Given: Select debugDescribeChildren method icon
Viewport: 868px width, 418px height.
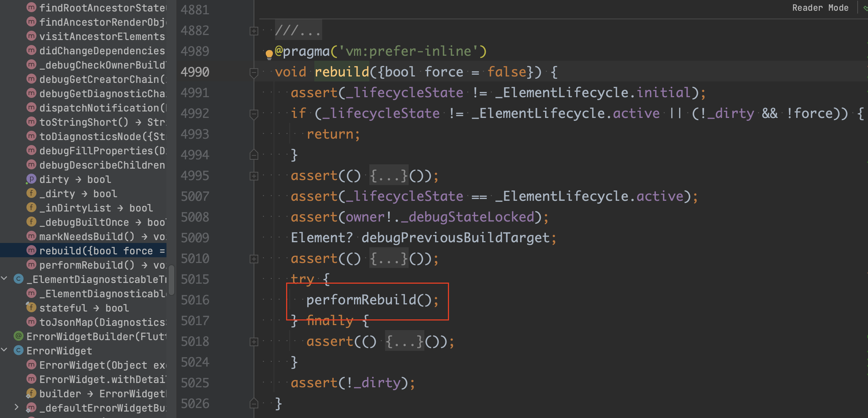Looking at the screenshot, I should click(x=31, y=164).
